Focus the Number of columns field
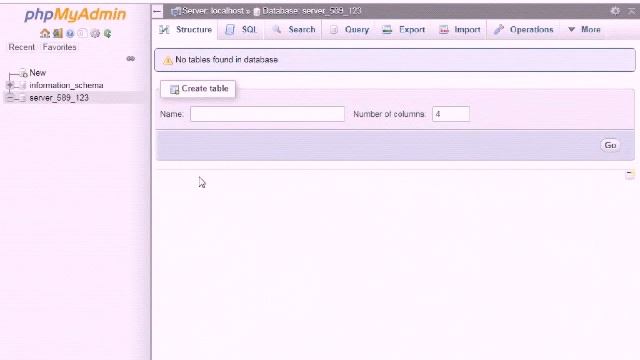 click(x=451, y=114)
